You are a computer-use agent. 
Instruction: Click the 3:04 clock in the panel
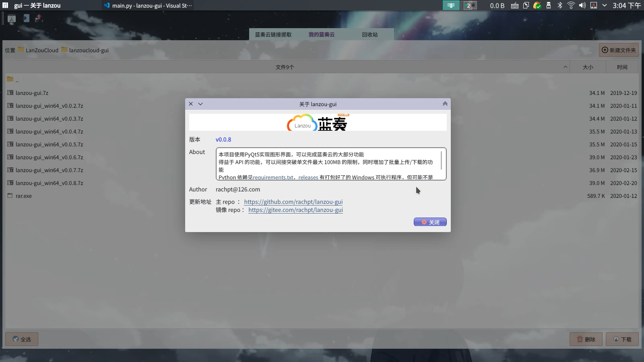coord(627,6)
